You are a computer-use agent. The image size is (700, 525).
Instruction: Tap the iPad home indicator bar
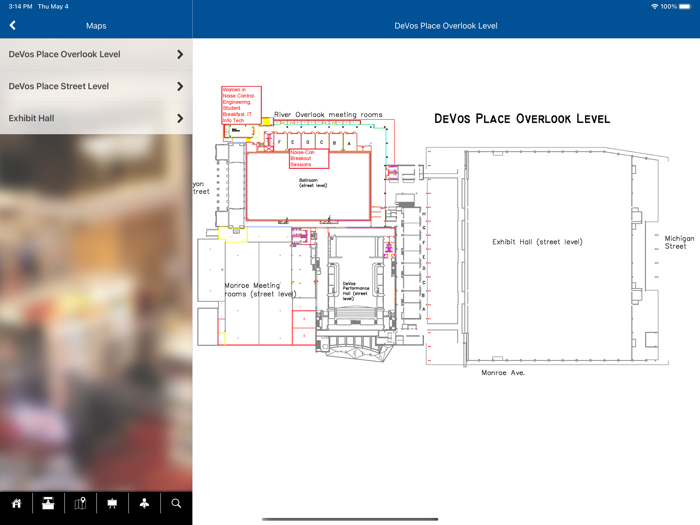coord(350,519)
